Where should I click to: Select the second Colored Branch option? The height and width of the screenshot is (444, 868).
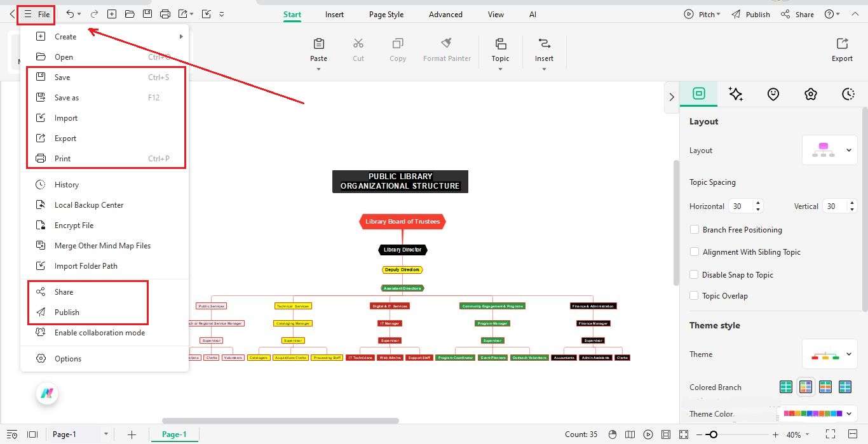pos(806,386)
